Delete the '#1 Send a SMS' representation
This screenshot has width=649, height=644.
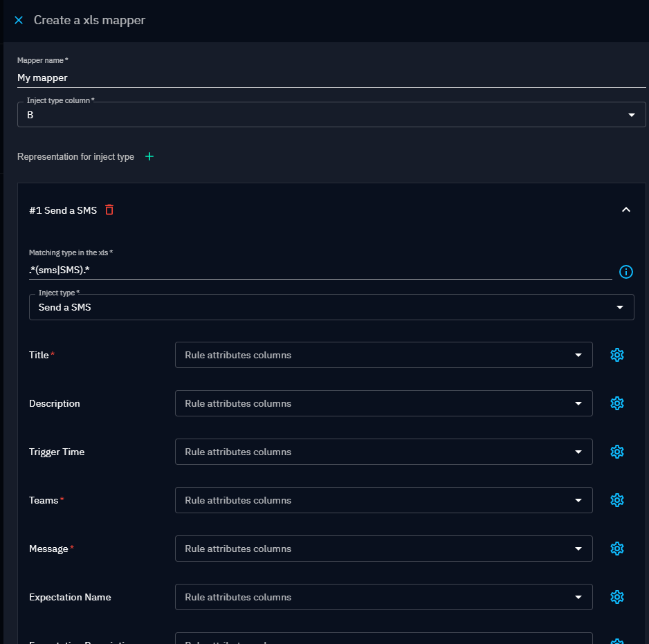109,210
